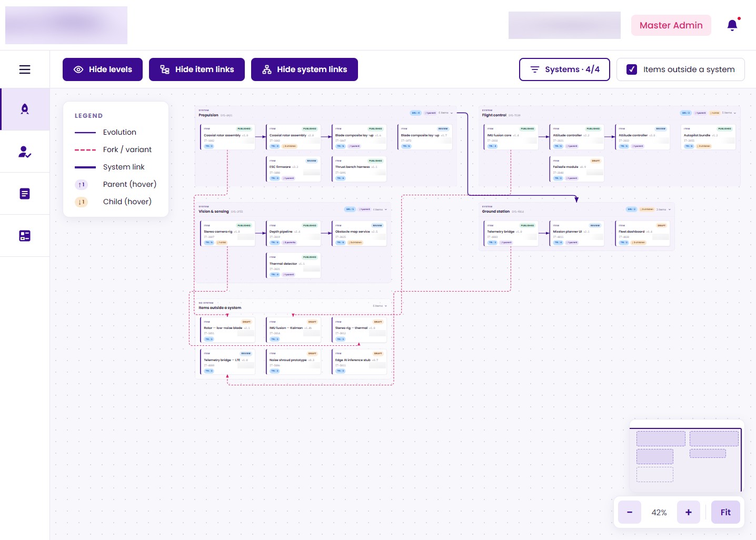Collapse the Flight control system chevron
The height and width of the screenshot is (540, 756).
pos(735,113)
